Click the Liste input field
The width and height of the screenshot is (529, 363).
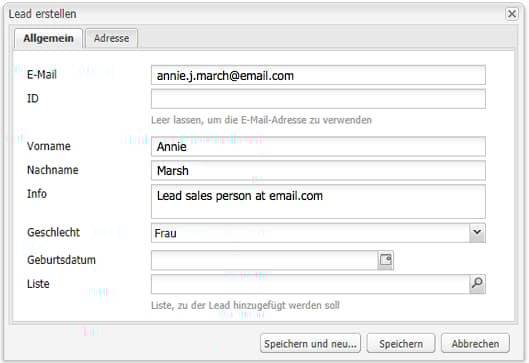point(310,284)
